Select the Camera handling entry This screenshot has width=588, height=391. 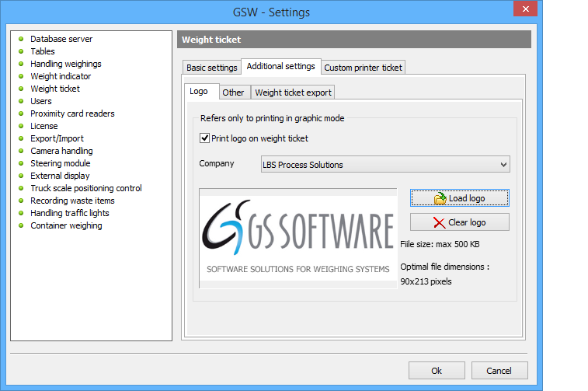[61, 151]
